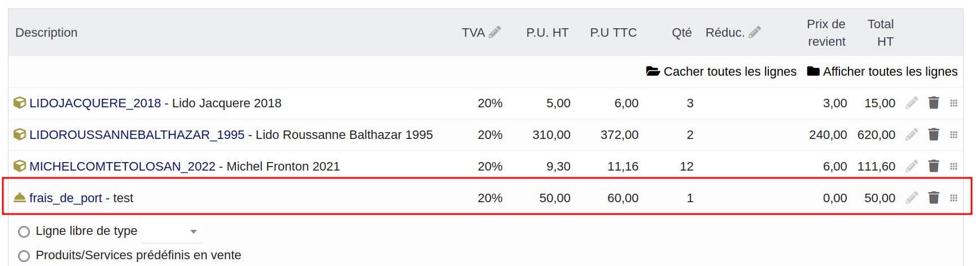Click 'Afficher toutes les lignes' link
The image size is (980, 266).
click(x=882, y=72)
